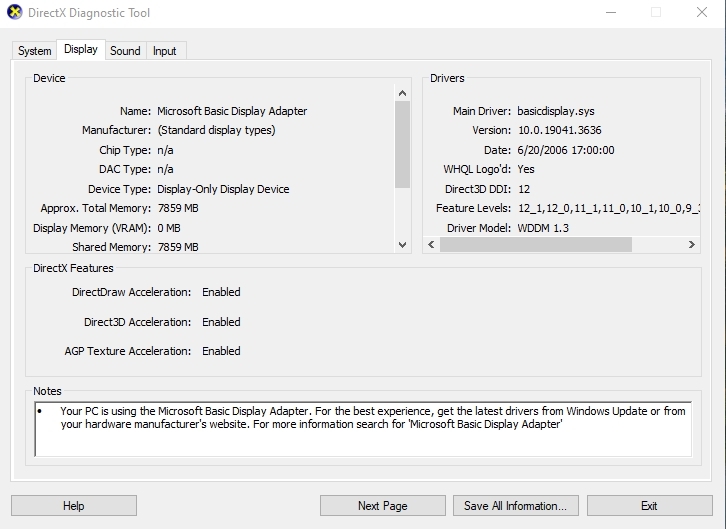Click the Drivers panel horizontal scrollbar thumb
The image size is (726, 529).
(x=536, y=244)
